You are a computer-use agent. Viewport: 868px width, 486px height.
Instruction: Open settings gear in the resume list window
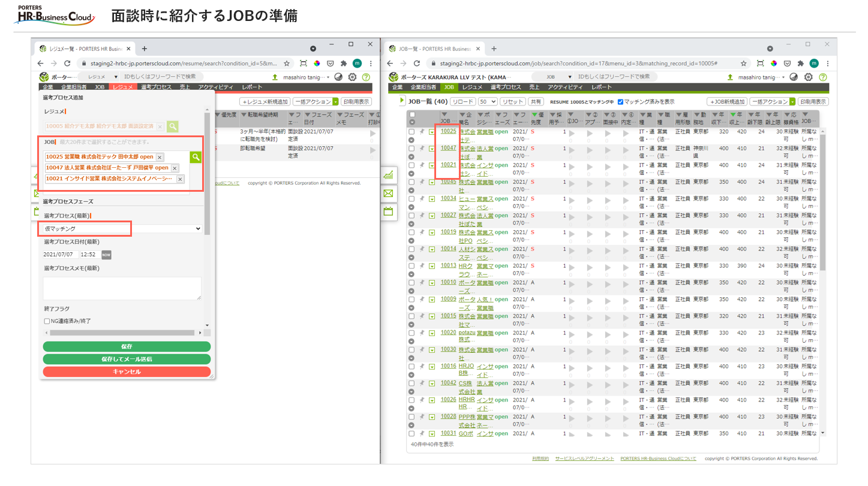click(x=352, y=77)
